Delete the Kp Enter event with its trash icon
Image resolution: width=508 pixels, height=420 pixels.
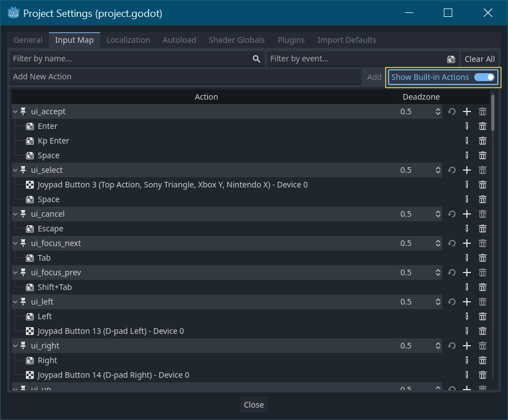pos(482,141)
